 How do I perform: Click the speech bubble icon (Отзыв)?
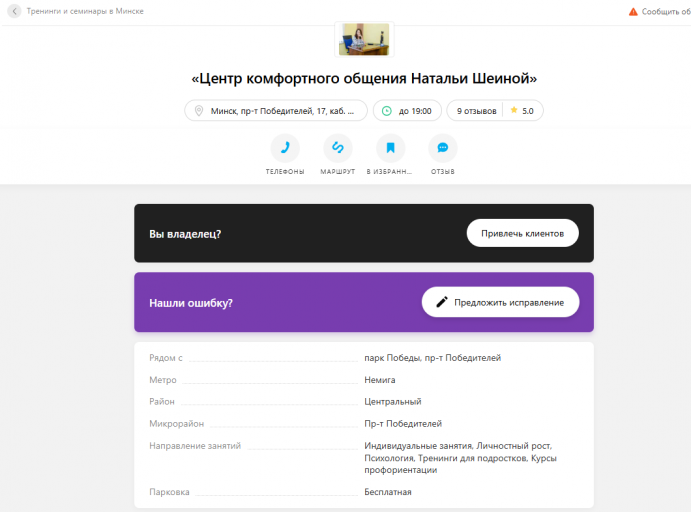pyautogui.click(x=443, y=148)
